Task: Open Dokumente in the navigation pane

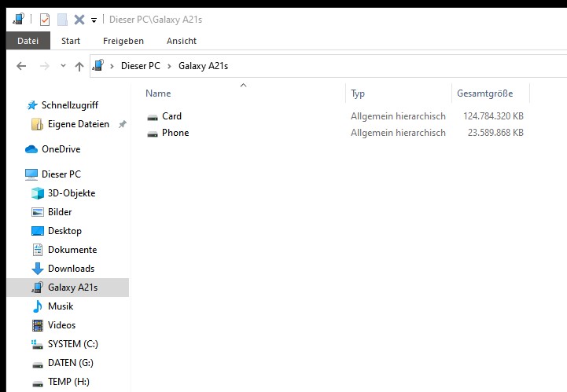Action: [x=72, y=249]
